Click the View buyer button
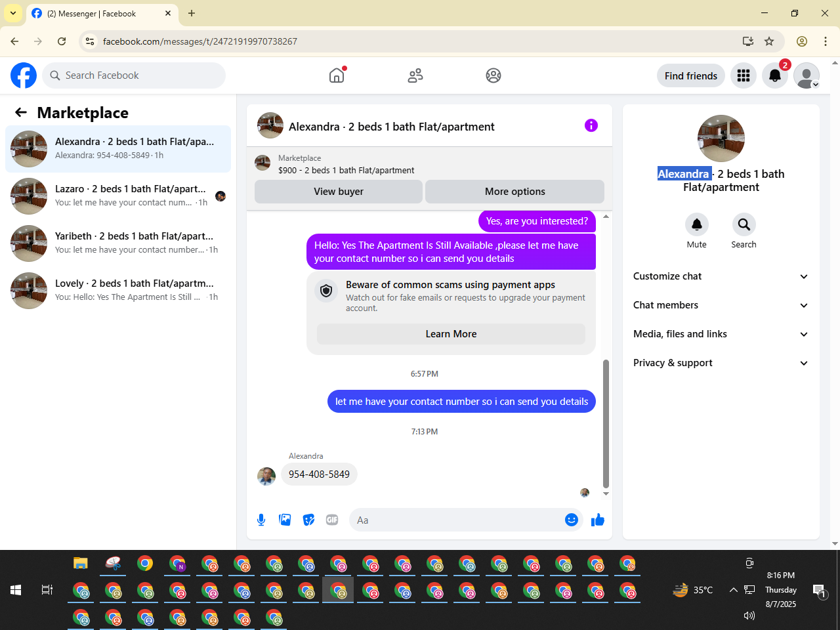840x630 pixels. [x=339, y=192]
